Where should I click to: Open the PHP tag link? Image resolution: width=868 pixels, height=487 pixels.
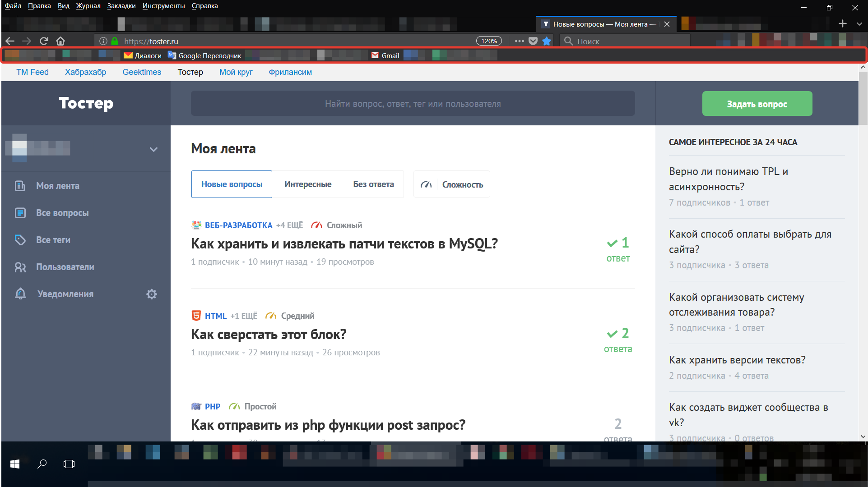pyautogui.click(x=212, y=406)
